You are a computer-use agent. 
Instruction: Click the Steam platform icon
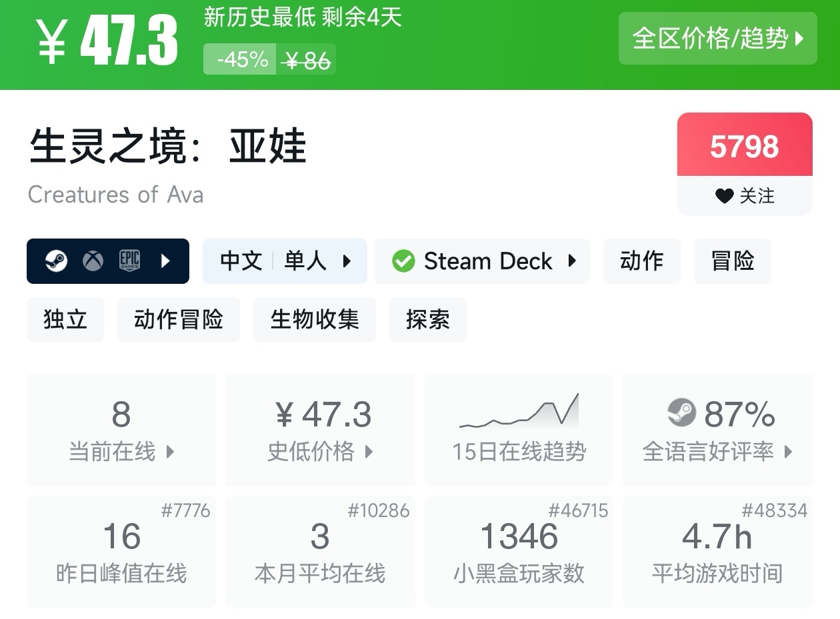click(x=56, y=261)
